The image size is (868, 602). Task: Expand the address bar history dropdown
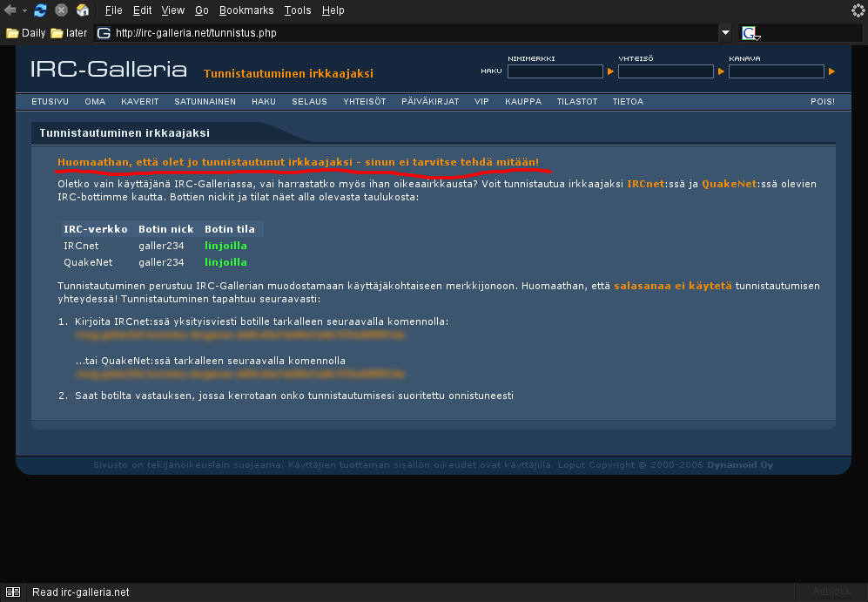point(725,33)
